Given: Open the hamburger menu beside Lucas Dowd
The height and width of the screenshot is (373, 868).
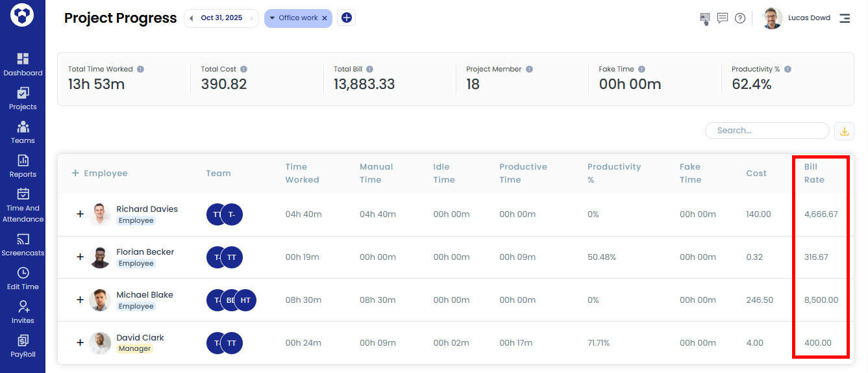Looking at the screenshot, I should 845,18.
